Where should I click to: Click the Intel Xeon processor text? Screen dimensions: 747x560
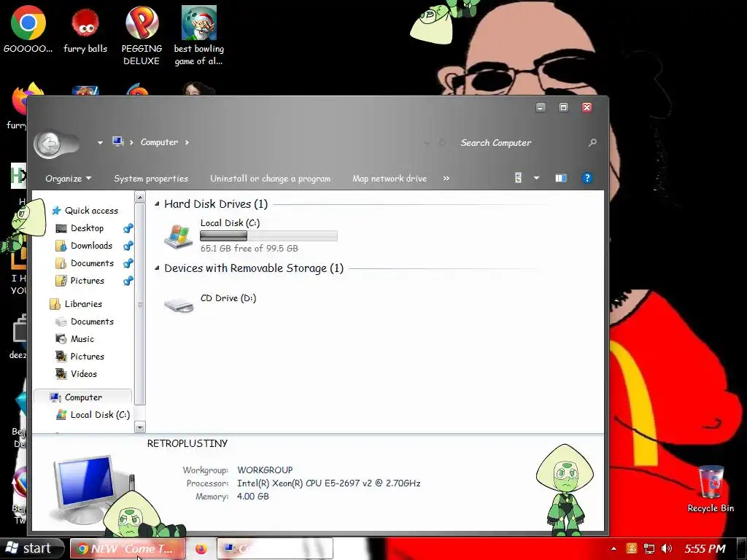coord(329,483)
